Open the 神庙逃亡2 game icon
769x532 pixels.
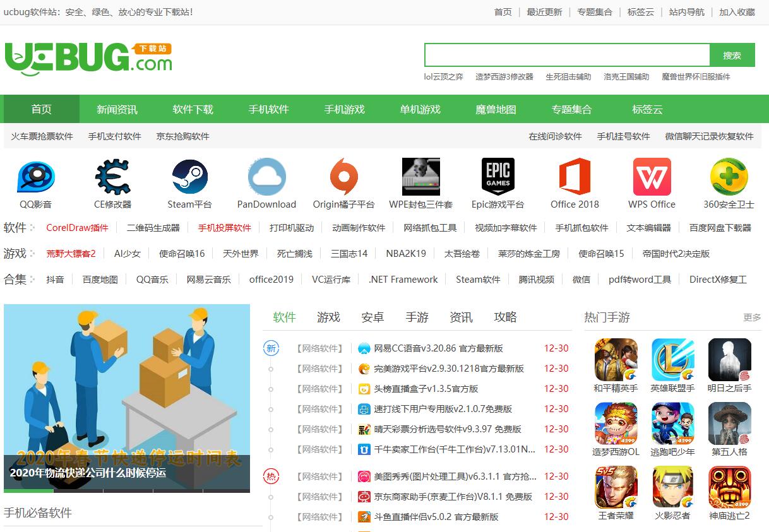pyautogui.click(x=730, y=487)
